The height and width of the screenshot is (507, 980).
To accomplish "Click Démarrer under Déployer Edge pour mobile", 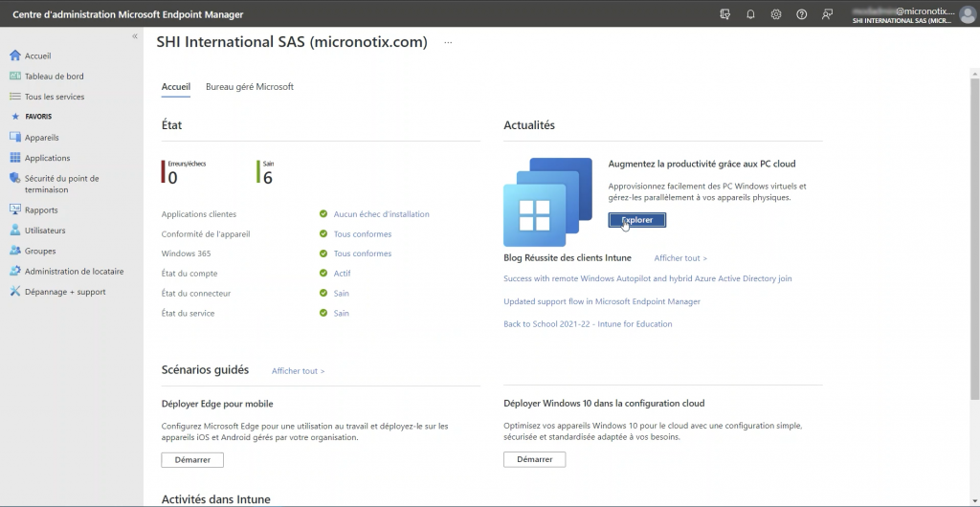I will (x=192, y=459).
